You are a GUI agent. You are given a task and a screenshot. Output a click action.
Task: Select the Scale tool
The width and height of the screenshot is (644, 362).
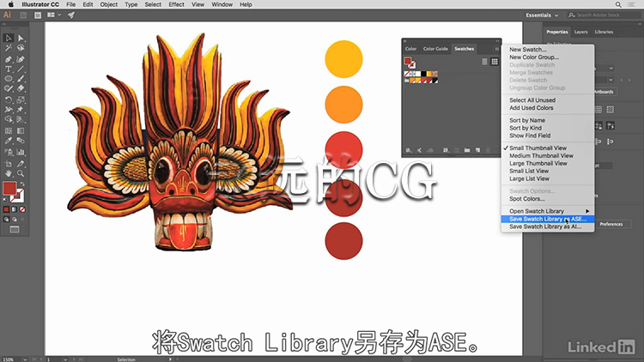[21, 100]
